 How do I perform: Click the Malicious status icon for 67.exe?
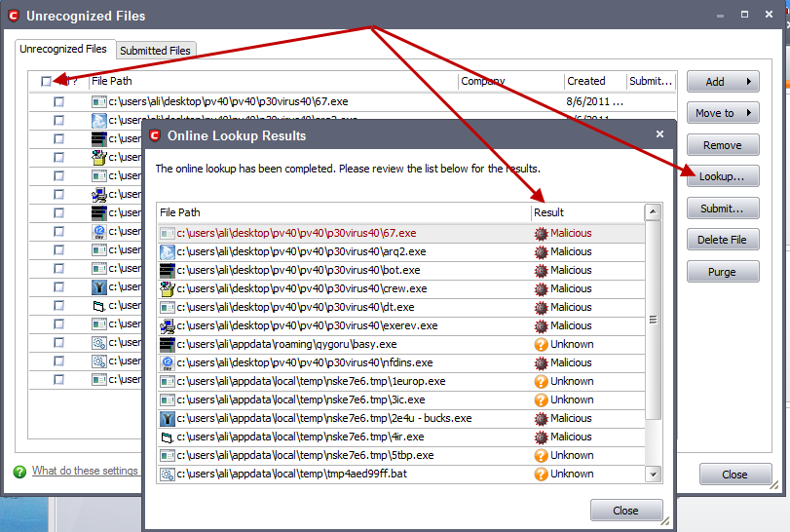541,233
